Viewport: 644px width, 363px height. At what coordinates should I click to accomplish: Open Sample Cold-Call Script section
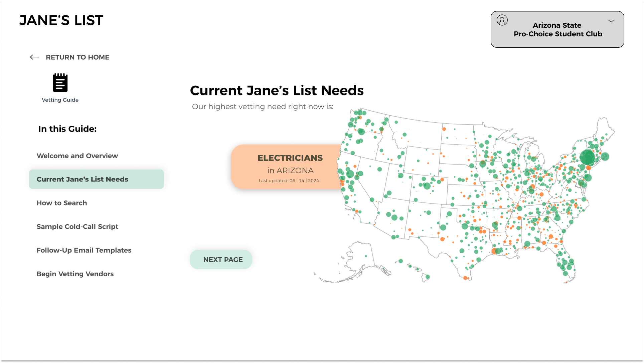tap(77, 227)
